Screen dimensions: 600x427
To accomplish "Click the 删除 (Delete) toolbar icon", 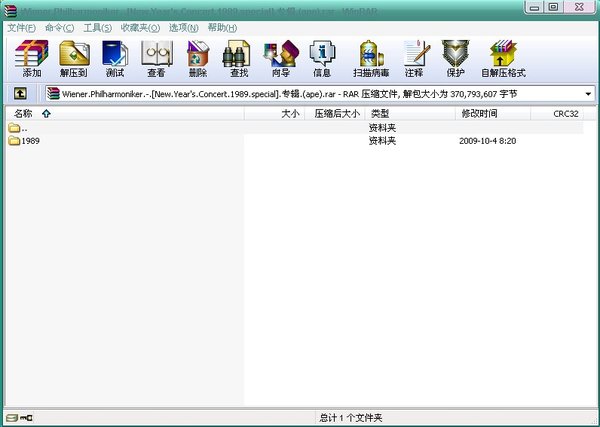I will click(x=198, y=59).
